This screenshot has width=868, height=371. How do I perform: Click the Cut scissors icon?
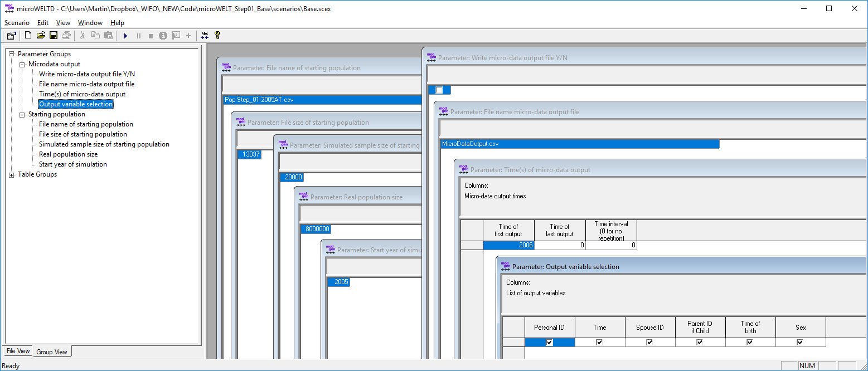point(83,36)
